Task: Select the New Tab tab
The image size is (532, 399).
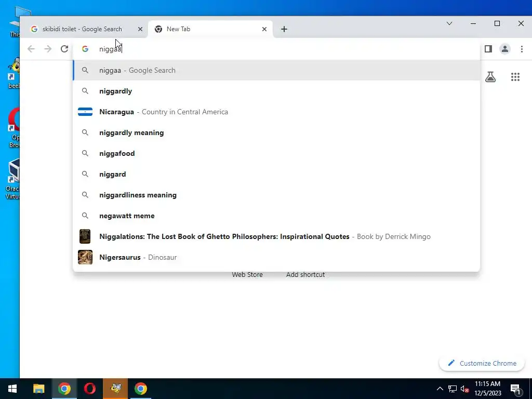Action: click(210, 29)
